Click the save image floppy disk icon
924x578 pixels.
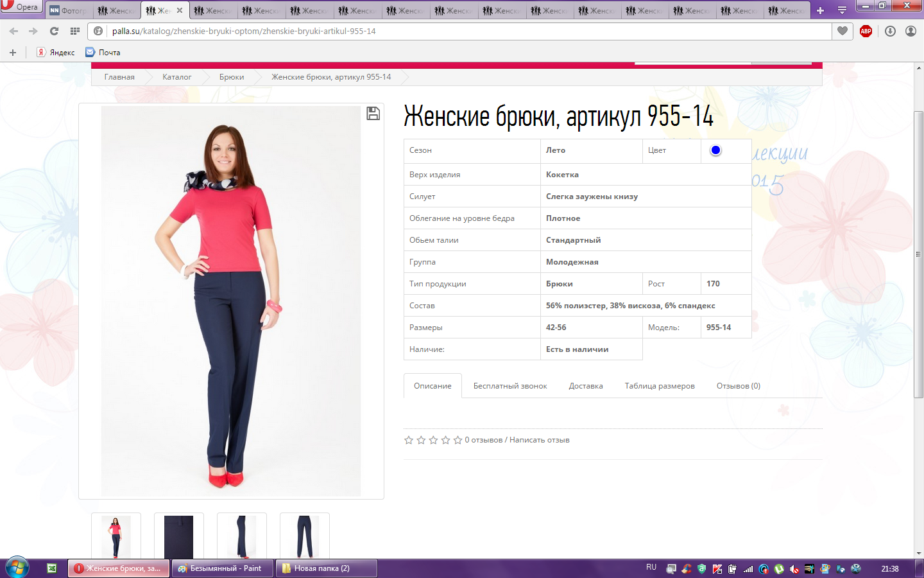pyautogui.click(x=373, y=114)
